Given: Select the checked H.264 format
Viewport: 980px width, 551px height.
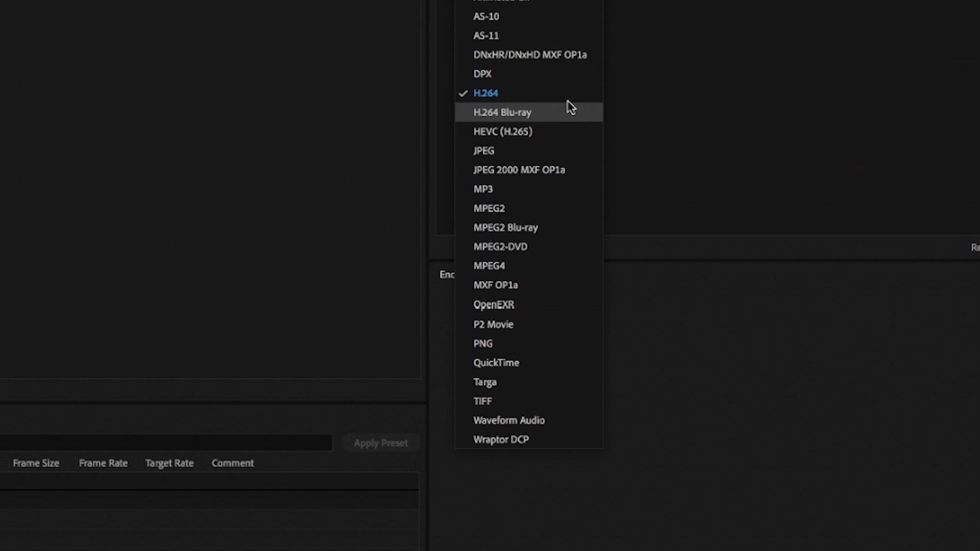Looking at the screenshot, I should click(x=529, y=93).
